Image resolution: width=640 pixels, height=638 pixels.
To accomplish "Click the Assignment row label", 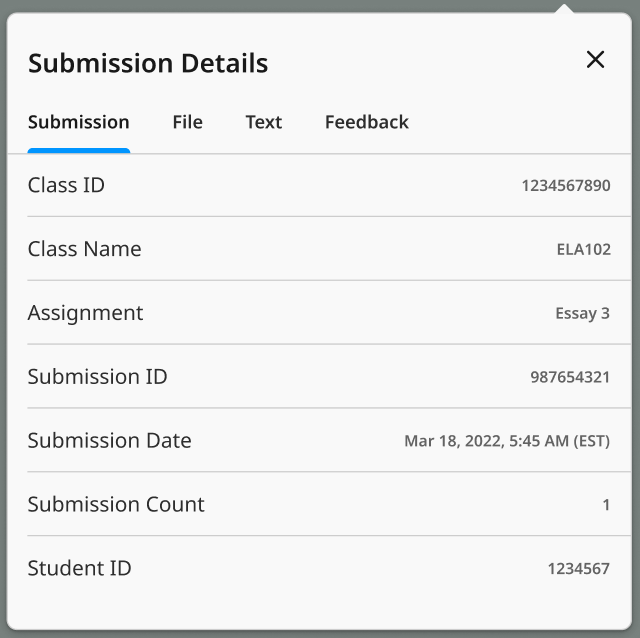I will [x=85, y=313].
